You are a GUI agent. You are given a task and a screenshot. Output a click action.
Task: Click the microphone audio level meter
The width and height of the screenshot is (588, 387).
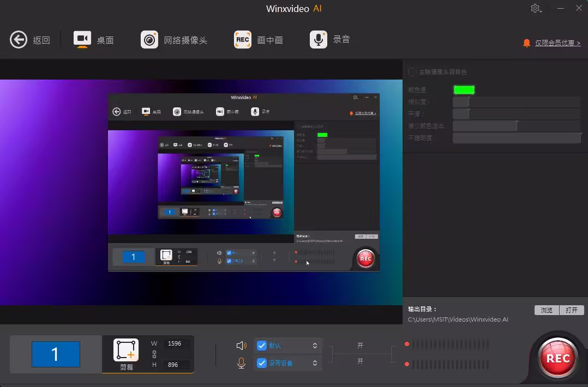(x=451, y=364)
